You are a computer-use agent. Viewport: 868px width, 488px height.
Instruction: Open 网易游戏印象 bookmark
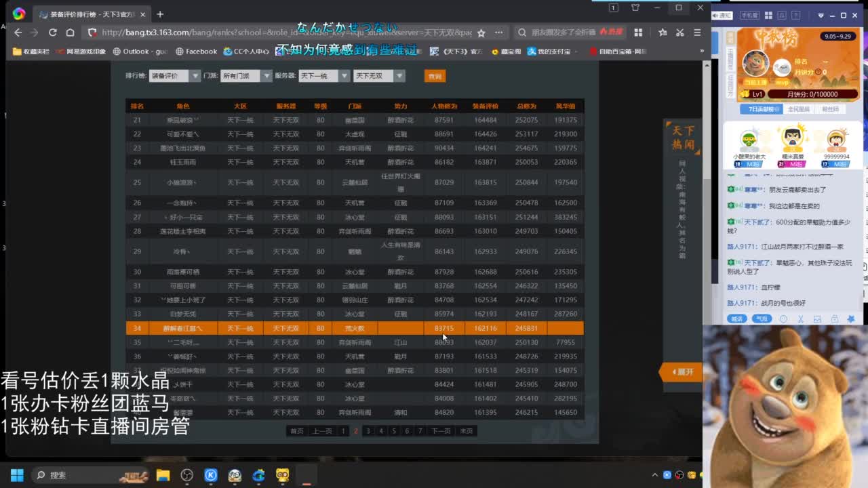(x=81, y=52)
